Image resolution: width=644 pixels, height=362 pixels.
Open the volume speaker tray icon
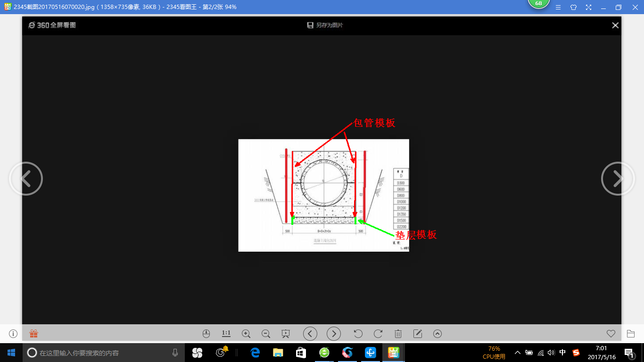click(552, 353)
